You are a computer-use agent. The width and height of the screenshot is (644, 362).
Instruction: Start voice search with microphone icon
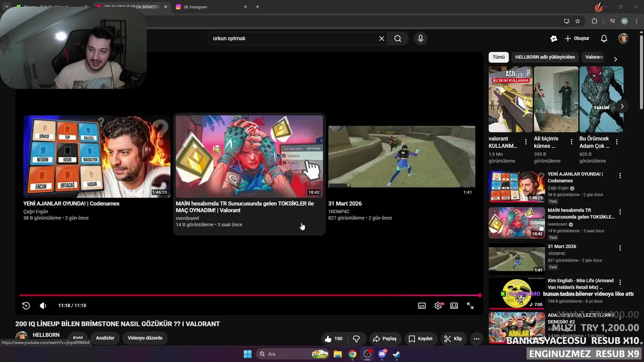(x=421, y=39)
